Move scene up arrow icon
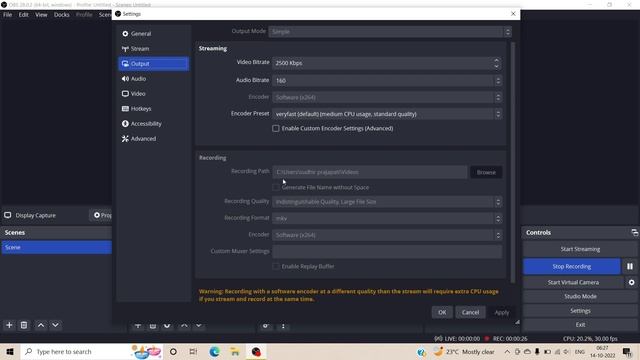640x360 pixels. [x=41, y=325]
